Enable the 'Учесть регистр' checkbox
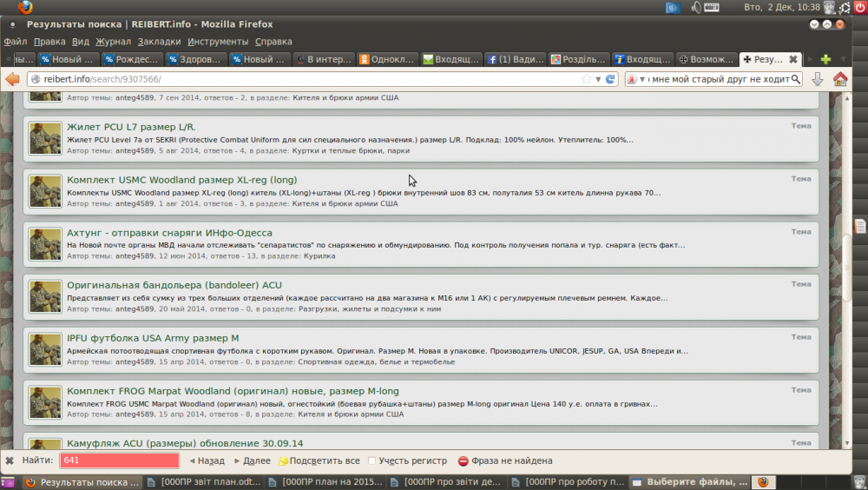868x490 pixels. point(372,460)
